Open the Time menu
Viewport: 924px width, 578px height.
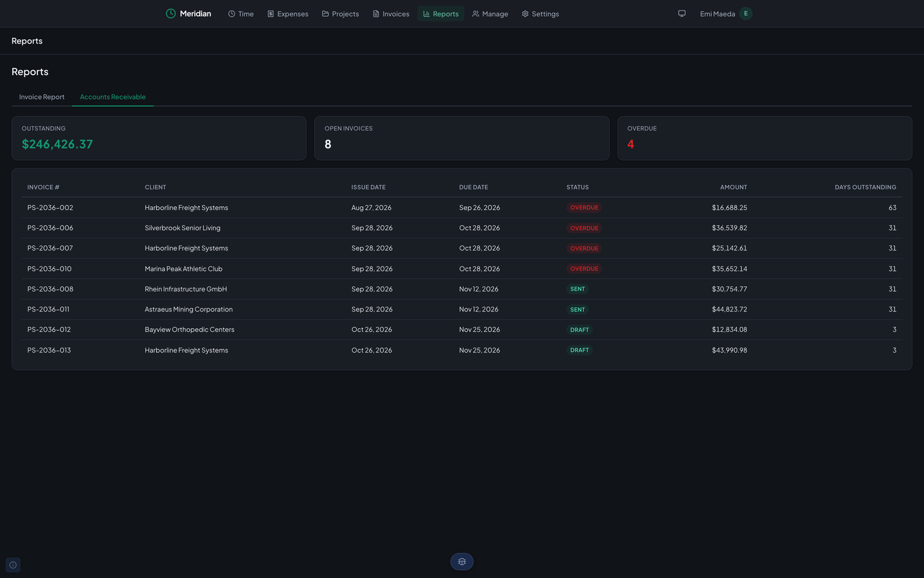click(x=241, y=13)
